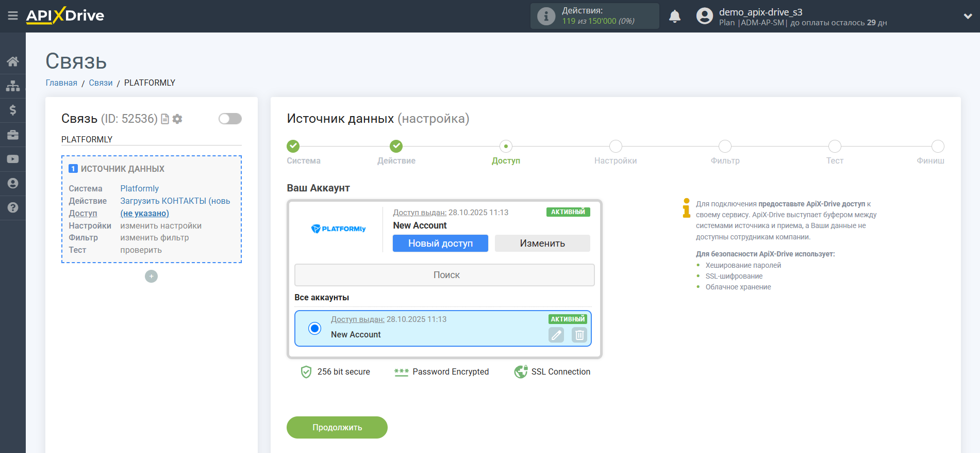Screen dimensions: 980x453
Task: Click изменить настройки link
Action: point(161,225)
